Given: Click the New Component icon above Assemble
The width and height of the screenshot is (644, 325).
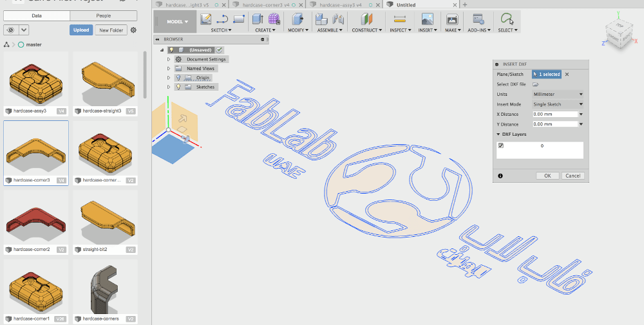Looking at the screenshot, I should tap(321, 19).
